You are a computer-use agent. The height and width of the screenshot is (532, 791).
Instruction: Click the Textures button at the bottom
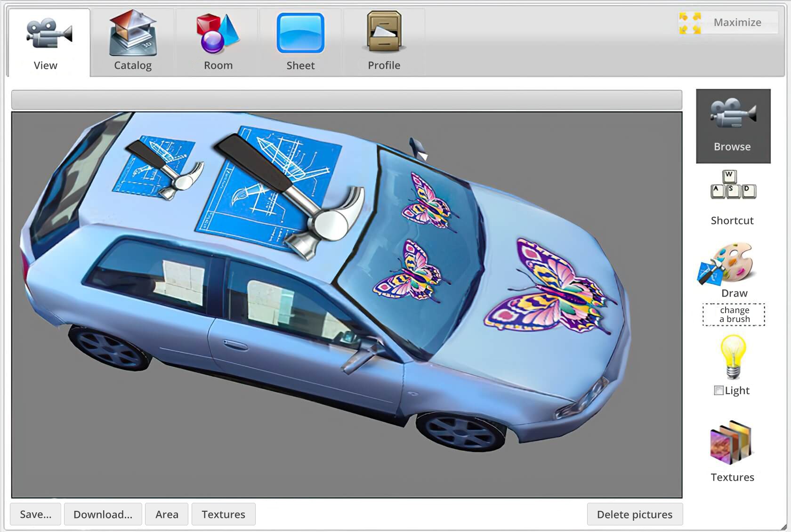223,514
